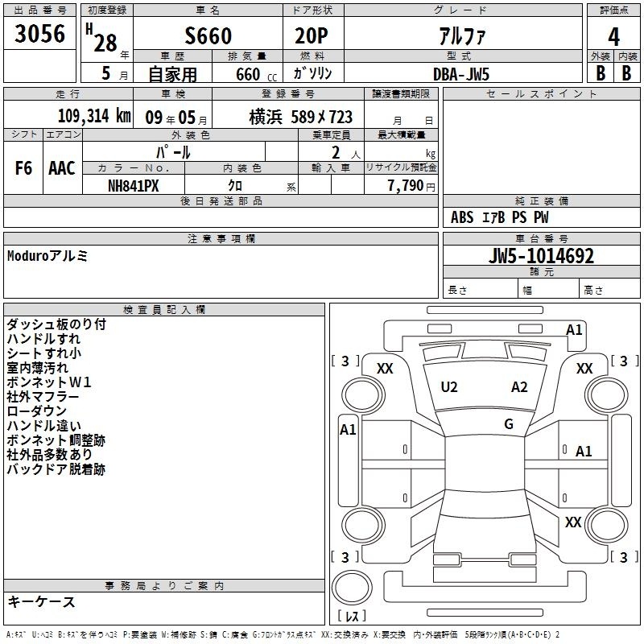Click the XX marker at the diagram's top-left

point(385,368)
